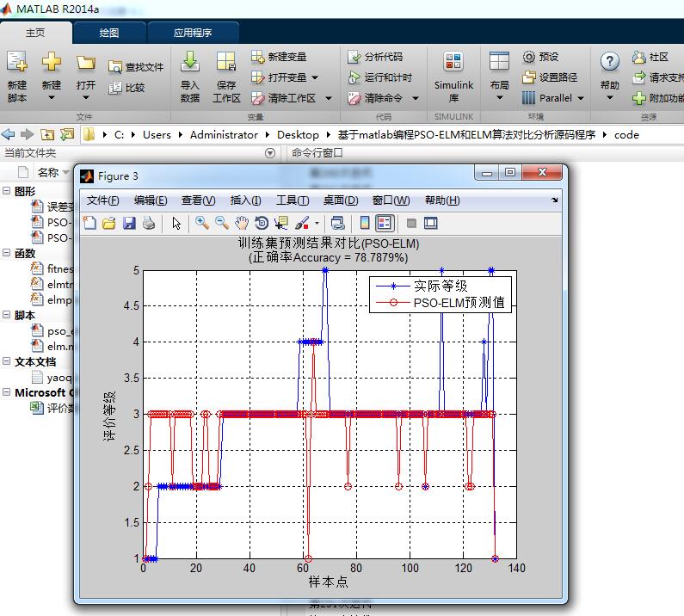Click the Help question mark icon
Image resolution: width=684 pixels, height=616 pixels.
(609, 61)
